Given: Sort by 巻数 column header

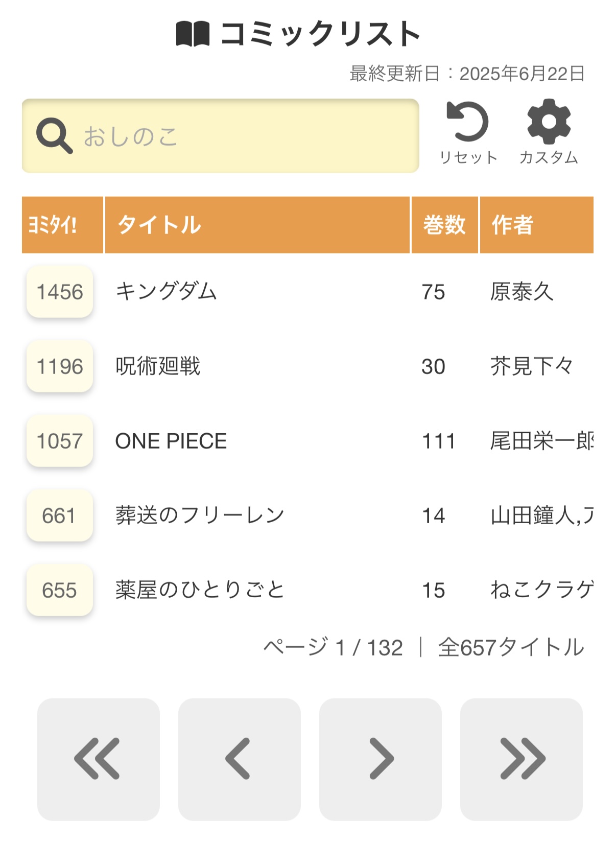Looking at the screenshot, I should pyautogui.click(x=445, y=225).
